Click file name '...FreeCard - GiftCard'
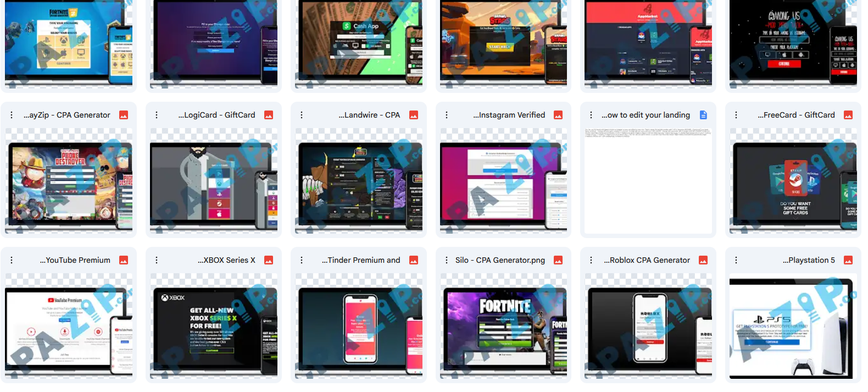 click(797, 115)
